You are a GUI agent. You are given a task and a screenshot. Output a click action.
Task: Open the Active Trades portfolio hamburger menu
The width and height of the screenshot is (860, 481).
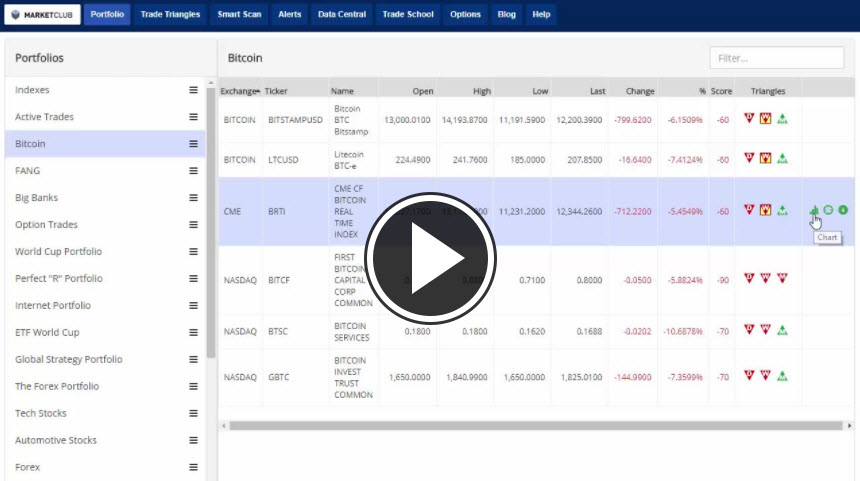(194, 117)
